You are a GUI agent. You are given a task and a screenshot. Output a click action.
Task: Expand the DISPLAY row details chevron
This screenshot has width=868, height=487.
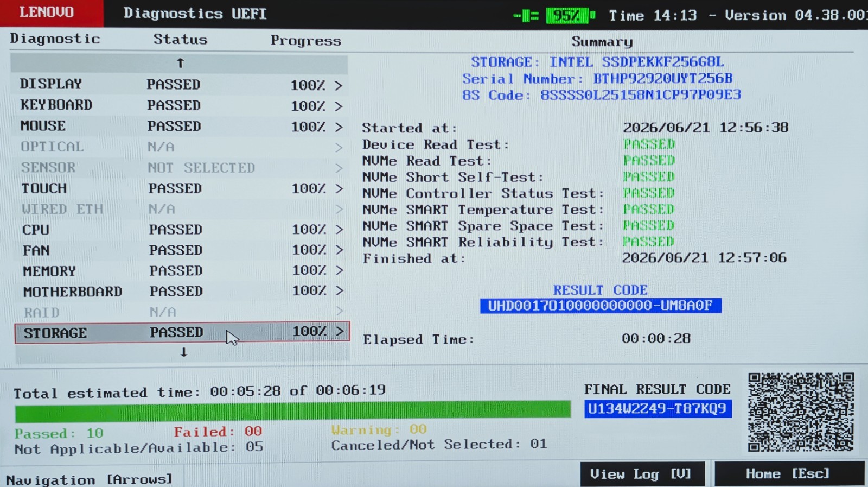coord(339,85)
